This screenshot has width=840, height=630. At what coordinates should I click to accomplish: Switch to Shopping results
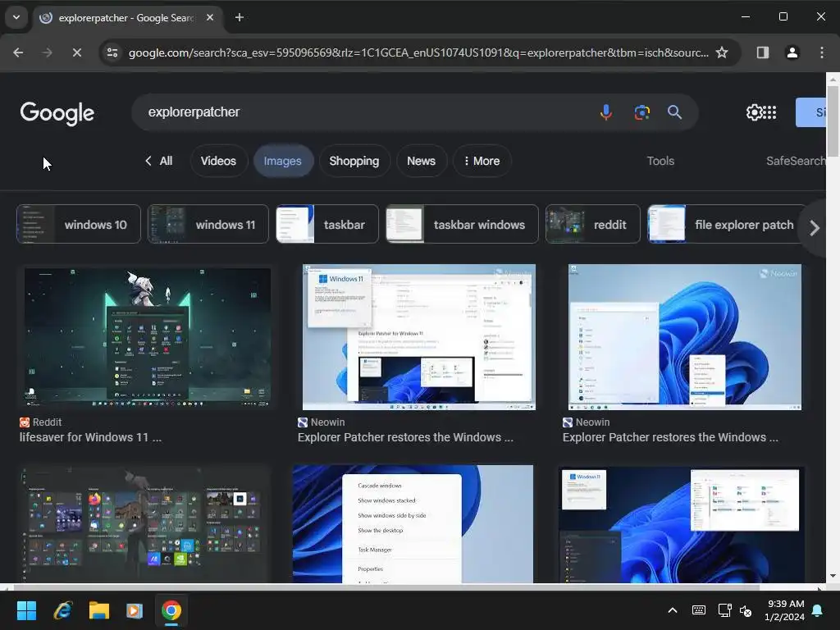click(x=354, y=161)
